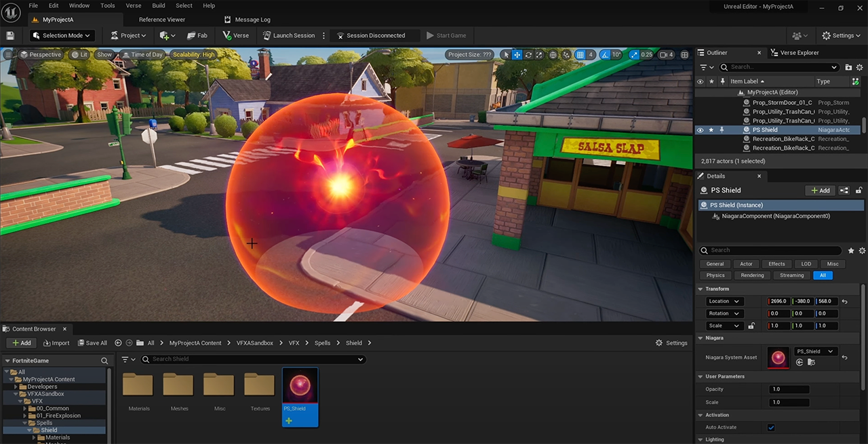Image resolution: width=868 pixels, height=444 pixels.
Task: Click the favorites star icon in Details search row
Action: tap(851, 250)
